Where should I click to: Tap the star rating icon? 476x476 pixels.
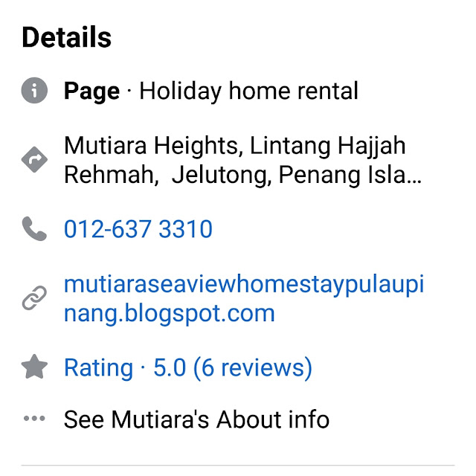pos(34,367)
